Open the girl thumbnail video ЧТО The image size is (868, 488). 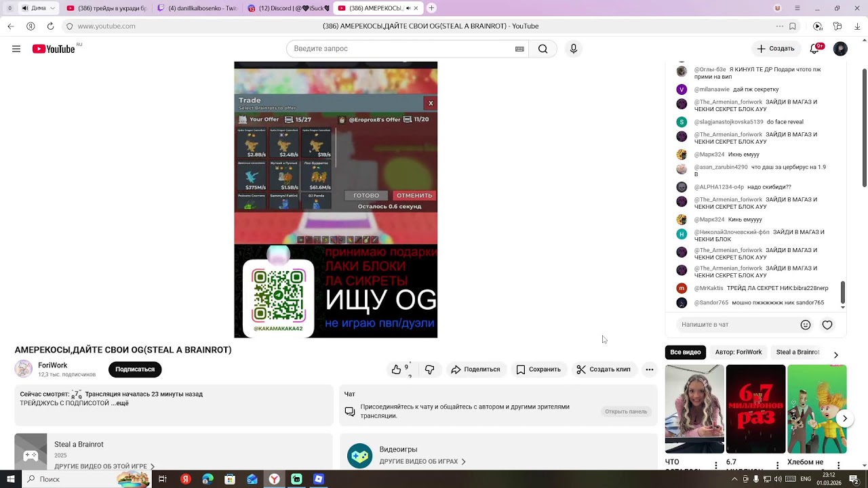pyautogui.click(x=694, y=409)
